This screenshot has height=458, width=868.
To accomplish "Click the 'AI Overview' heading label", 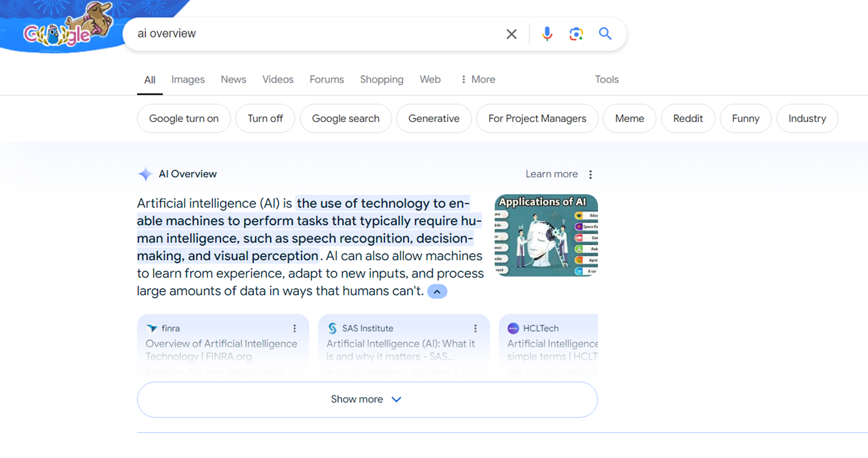I will click(x=187, y=174).
